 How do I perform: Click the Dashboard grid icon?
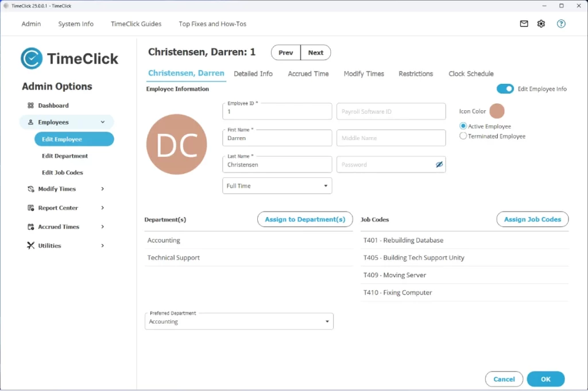(x=31, y=106)
